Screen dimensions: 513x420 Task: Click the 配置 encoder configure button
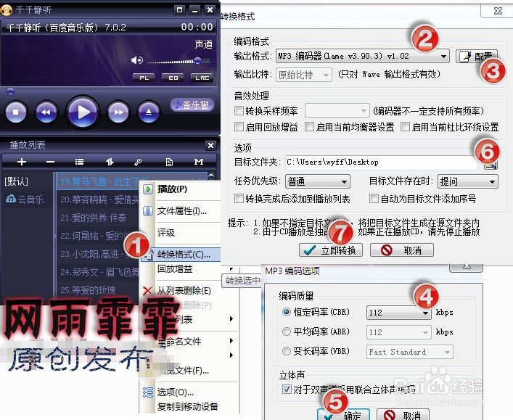477,57
